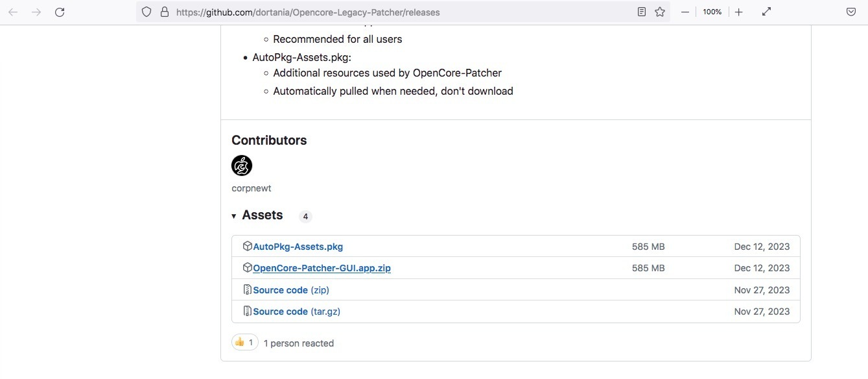
Task: Click the package icon beside AutoPkg-Assets.pkg
Action: (247, 247)
